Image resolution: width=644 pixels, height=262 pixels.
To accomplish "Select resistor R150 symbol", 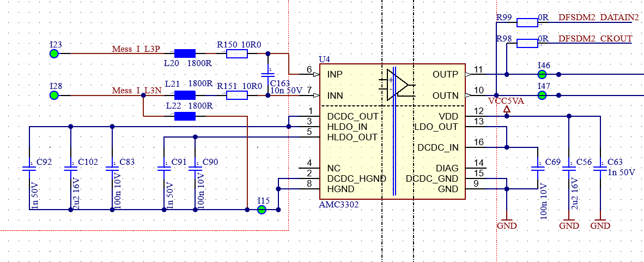I will tap(236, 53).
